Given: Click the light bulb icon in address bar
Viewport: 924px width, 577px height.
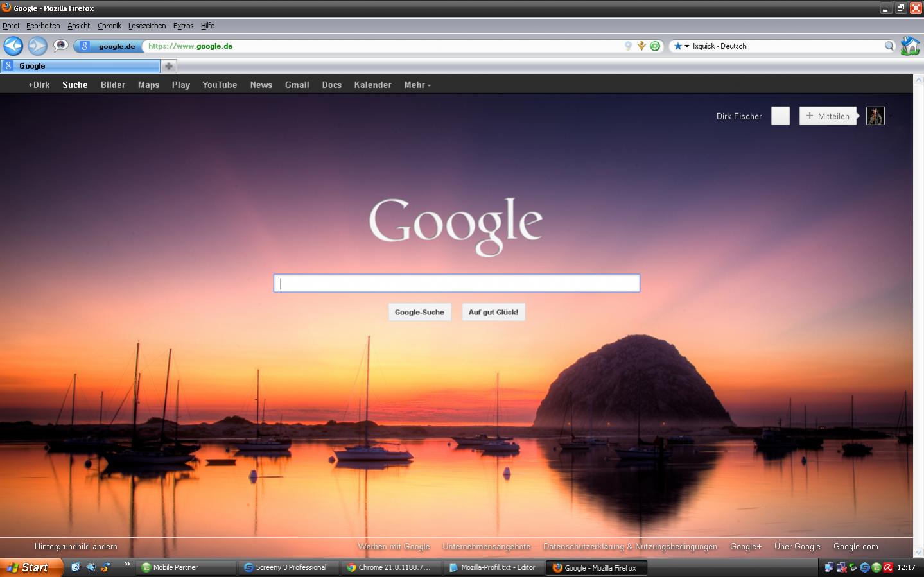Looking at the screenshot, I should click(628, 46).
